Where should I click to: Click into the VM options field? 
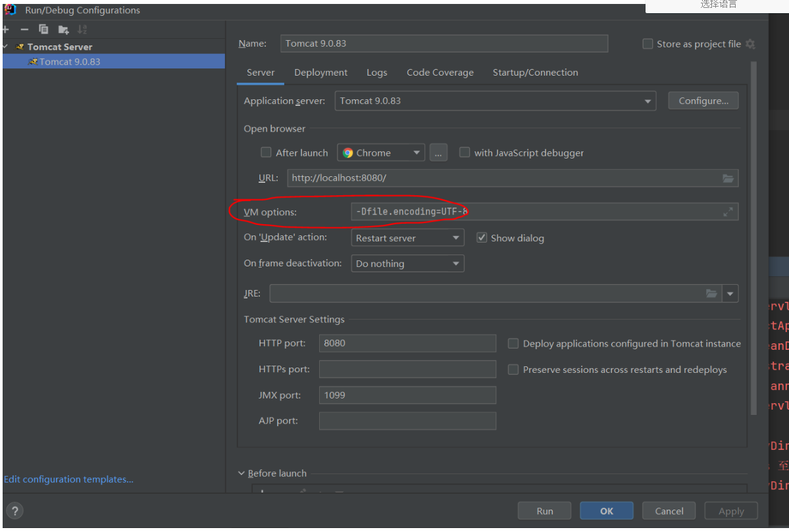[544, 212]
